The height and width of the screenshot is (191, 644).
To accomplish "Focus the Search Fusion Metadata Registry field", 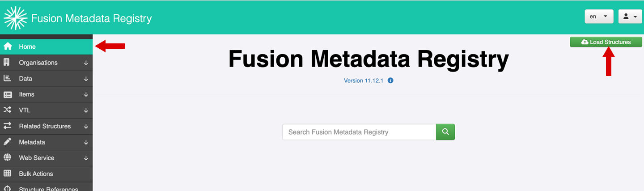I will (359, 132).
